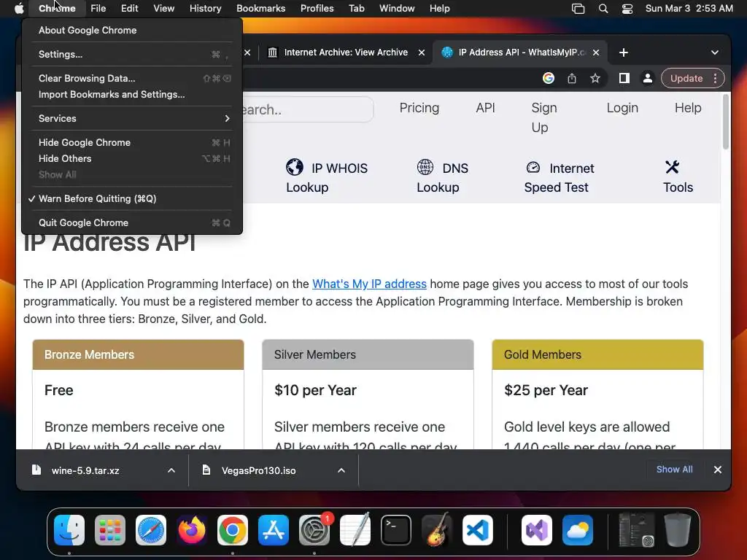Open the Bookmarks menu
This screenshot has width=747, height=560.
point(260,8)
